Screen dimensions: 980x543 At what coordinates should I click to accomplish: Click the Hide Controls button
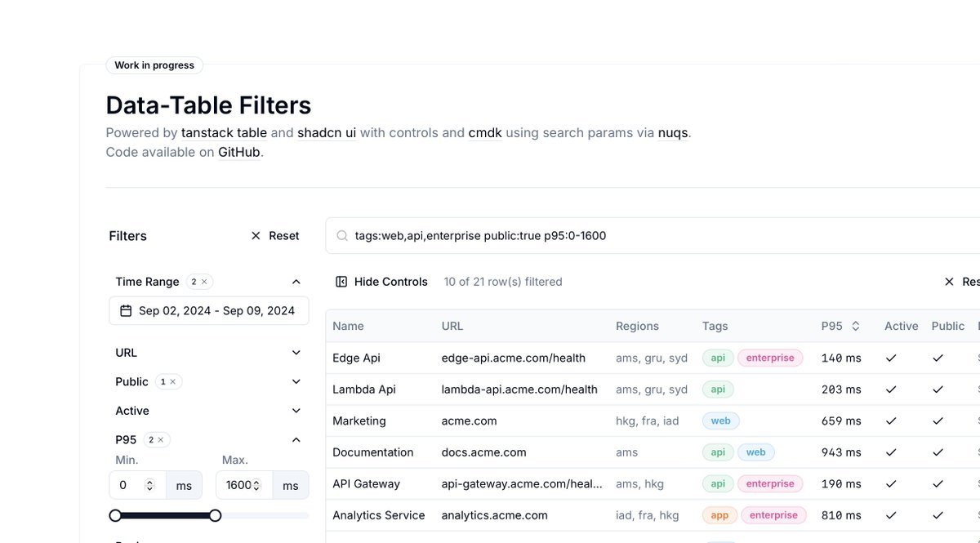[381, 282]
